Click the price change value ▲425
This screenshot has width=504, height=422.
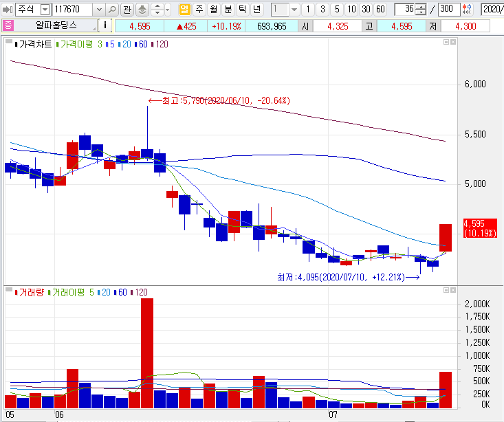pos(186,26)
